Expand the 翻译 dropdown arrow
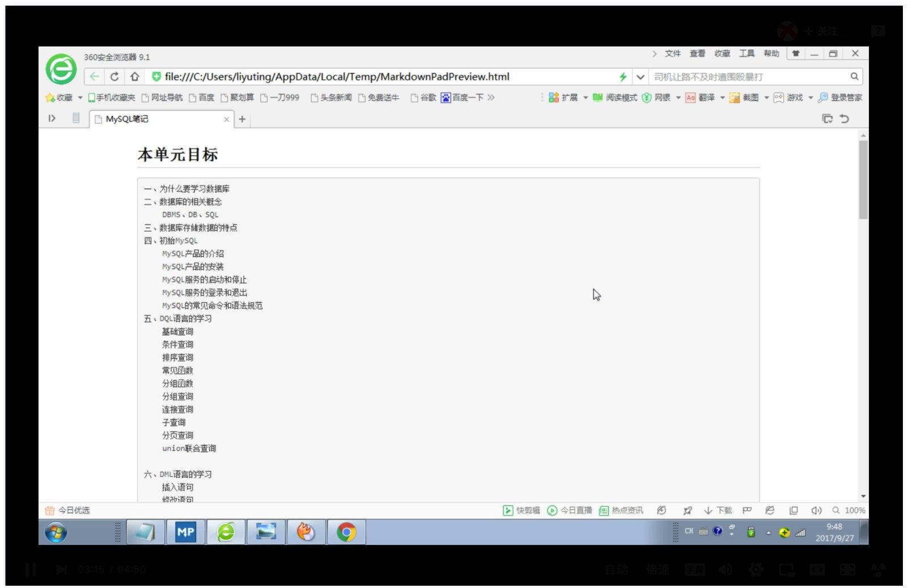The image size is (908, 588). [722, 97]
